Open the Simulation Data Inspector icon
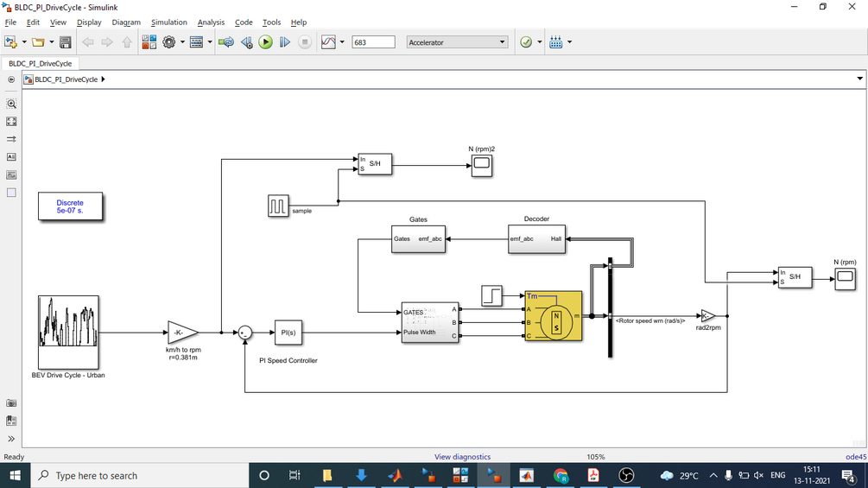This screenshot has height=488, width=868. 328,42
